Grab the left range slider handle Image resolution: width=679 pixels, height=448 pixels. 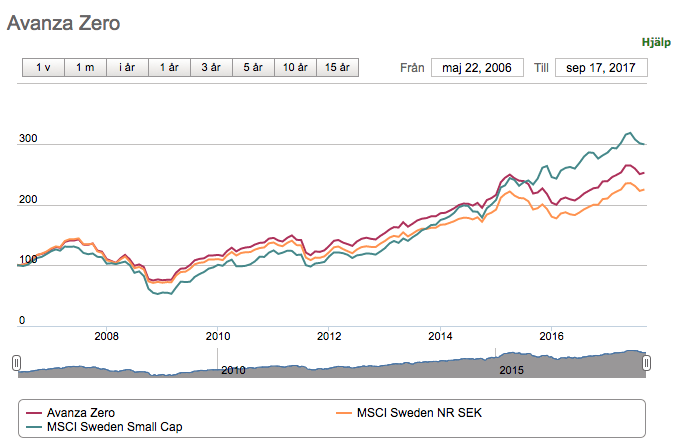point(16,363)
